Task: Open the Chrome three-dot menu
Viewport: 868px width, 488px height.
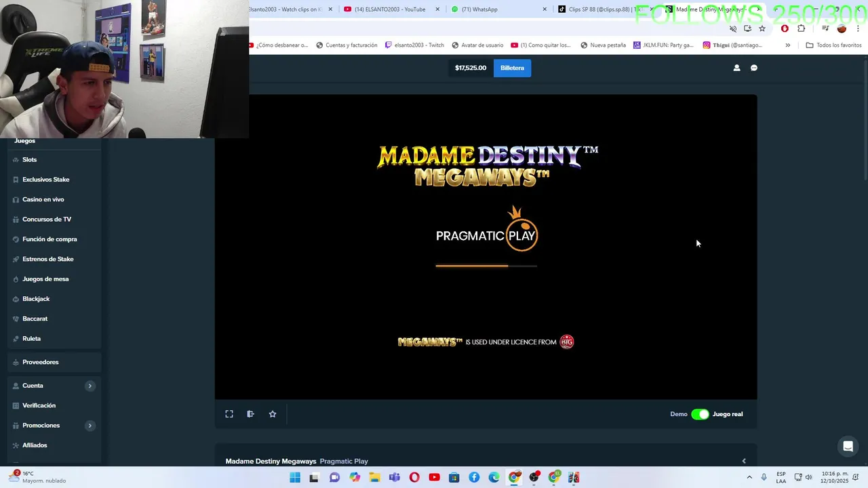Action: point(858,28)
